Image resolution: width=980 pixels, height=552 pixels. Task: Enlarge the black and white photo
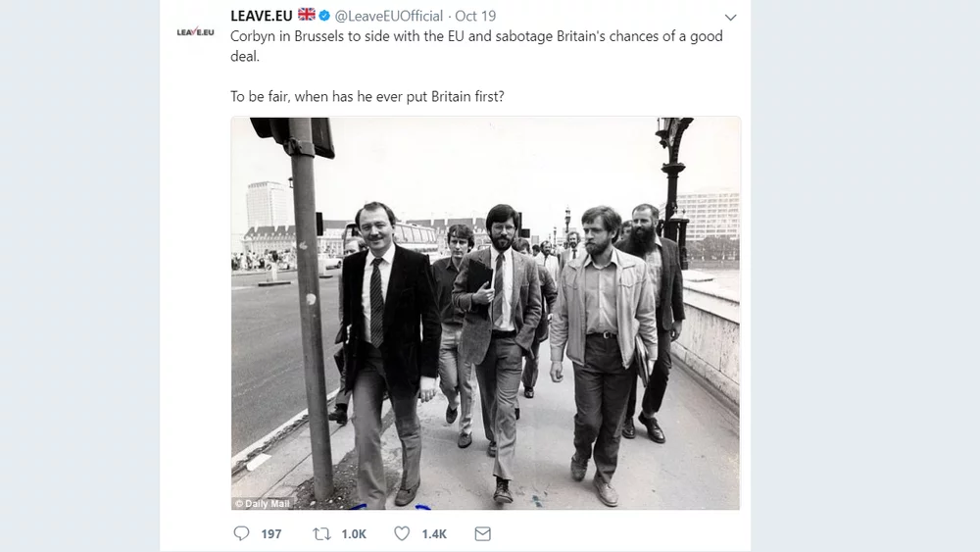coord(485,314)
